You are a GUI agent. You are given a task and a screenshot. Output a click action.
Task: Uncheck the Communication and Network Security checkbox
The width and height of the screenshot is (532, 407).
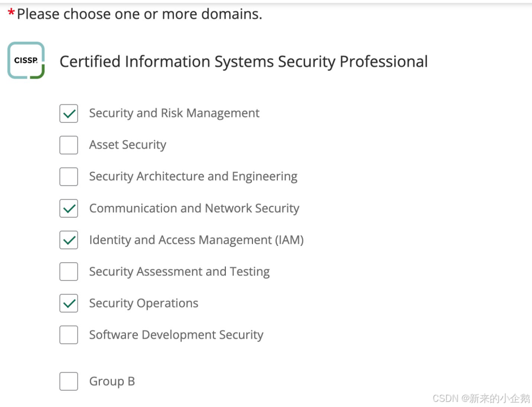point(69,209)
